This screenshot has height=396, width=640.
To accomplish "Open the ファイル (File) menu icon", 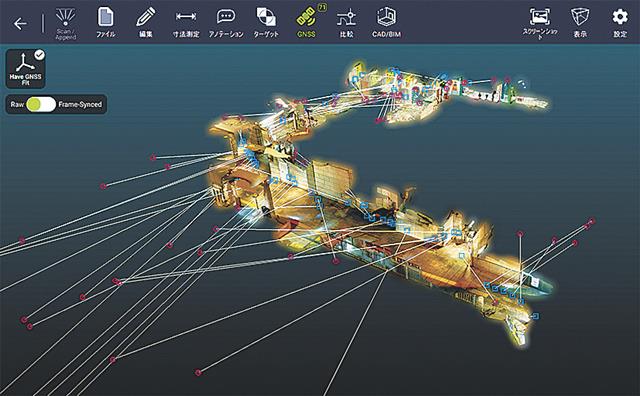I will (106, 22).
